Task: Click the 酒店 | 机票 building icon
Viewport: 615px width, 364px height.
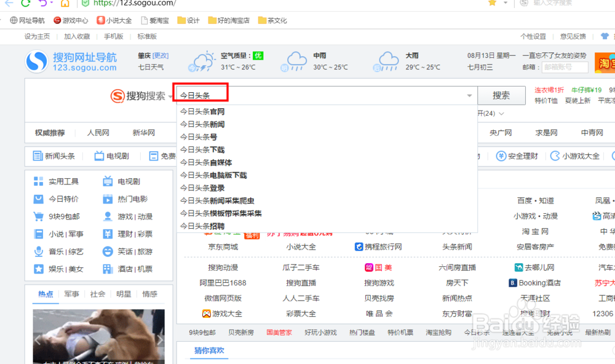Action: pos(108,269)
